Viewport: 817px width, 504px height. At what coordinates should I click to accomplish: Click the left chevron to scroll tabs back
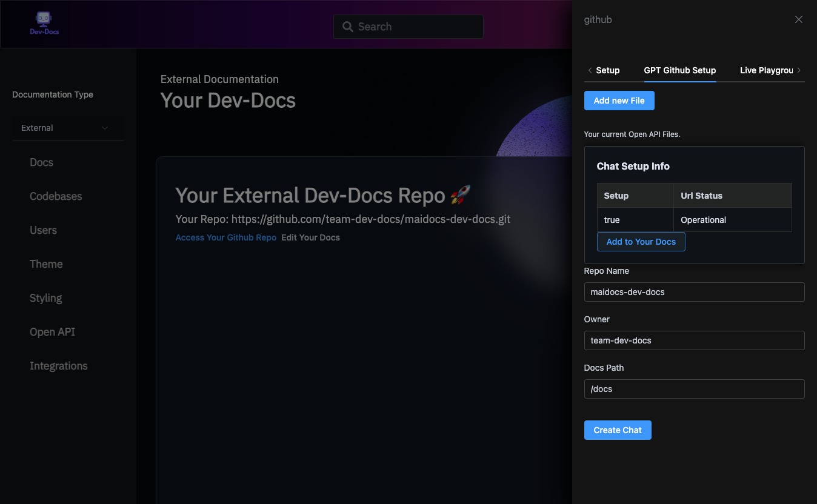[590, 70]
